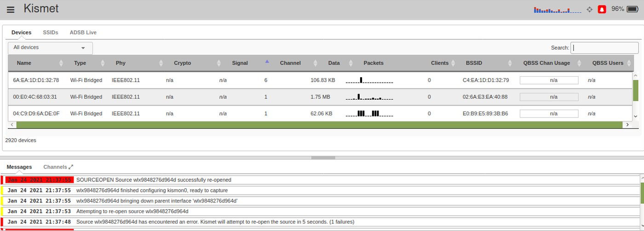This screenshot has width=644, height=231.
Task: Toggle the blue ascending arrow on Signal
Action: [x=267, y=61]
